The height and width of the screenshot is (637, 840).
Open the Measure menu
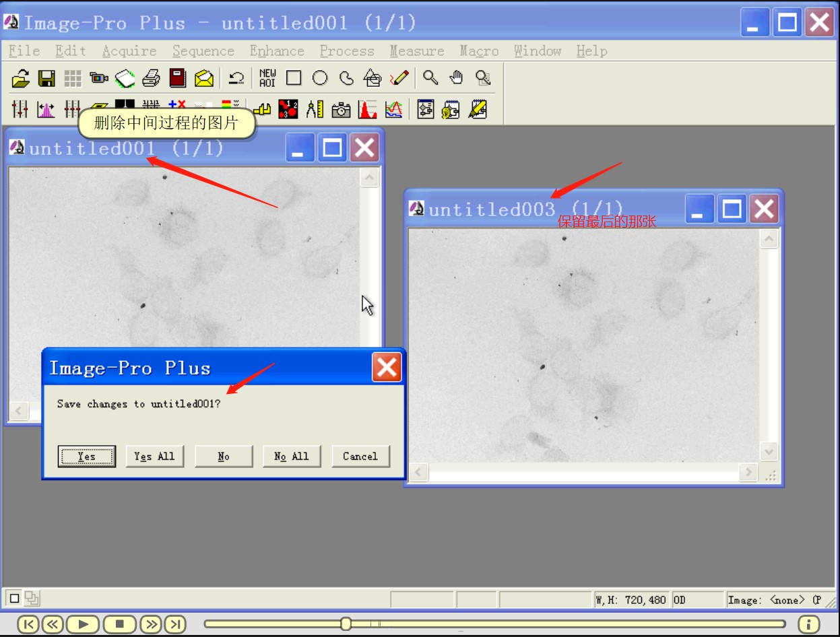[416, 51]
